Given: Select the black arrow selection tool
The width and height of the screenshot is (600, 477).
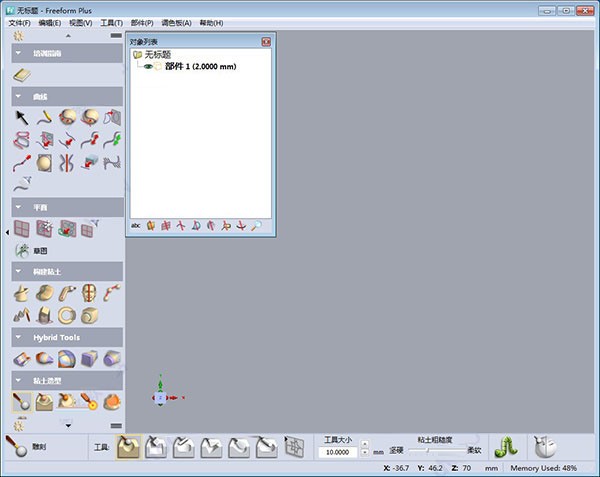Looking at the screenshot, I should coord(22,118).
